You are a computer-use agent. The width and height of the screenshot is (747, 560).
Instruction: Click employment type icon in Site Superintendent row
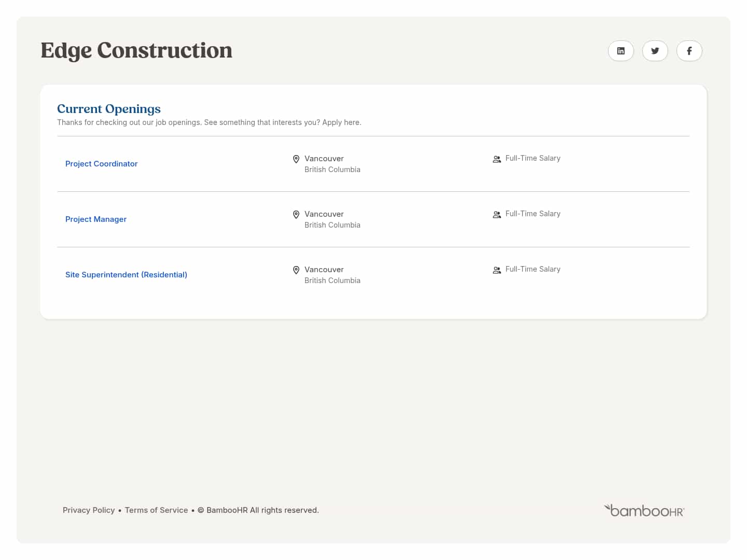[x=497, y=270]
